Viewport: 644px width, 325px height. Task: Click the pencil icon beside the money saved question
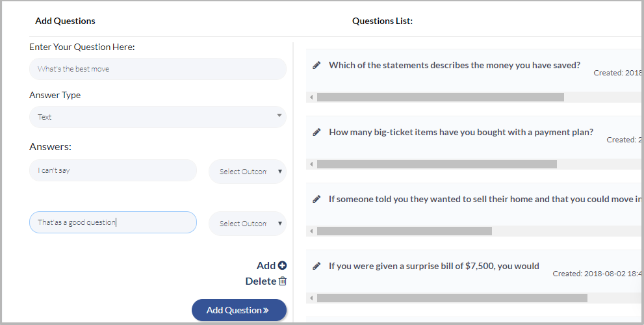click(x=316, y=65)
